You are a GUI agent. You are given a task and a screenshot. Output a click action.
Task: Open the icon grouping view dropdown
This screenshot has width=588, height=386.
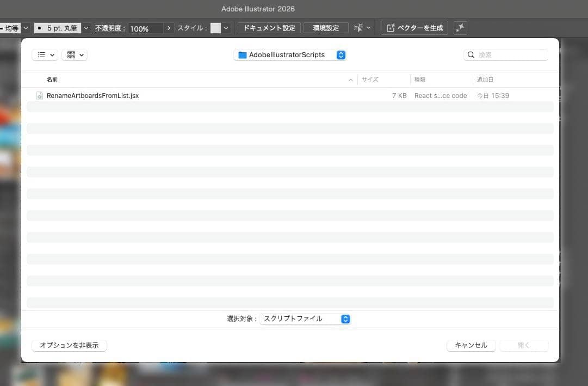point(75,55)
